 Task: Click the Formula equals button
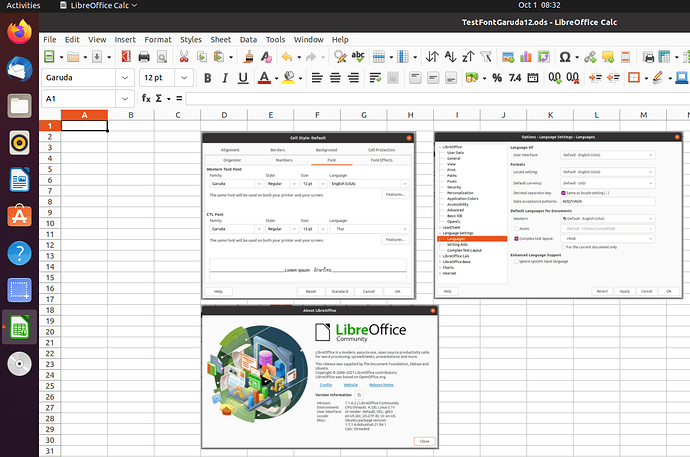(179, 99)
